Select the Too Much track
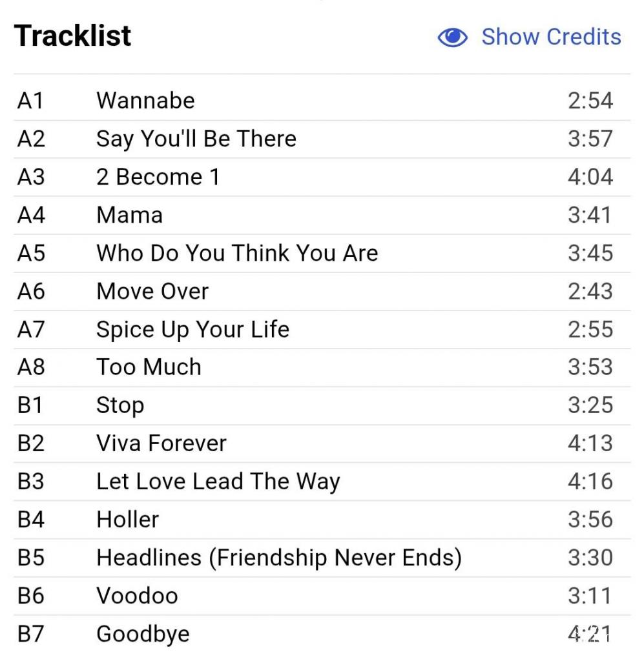This screenshot has height=661, width=644. click(x=149, y=367)
